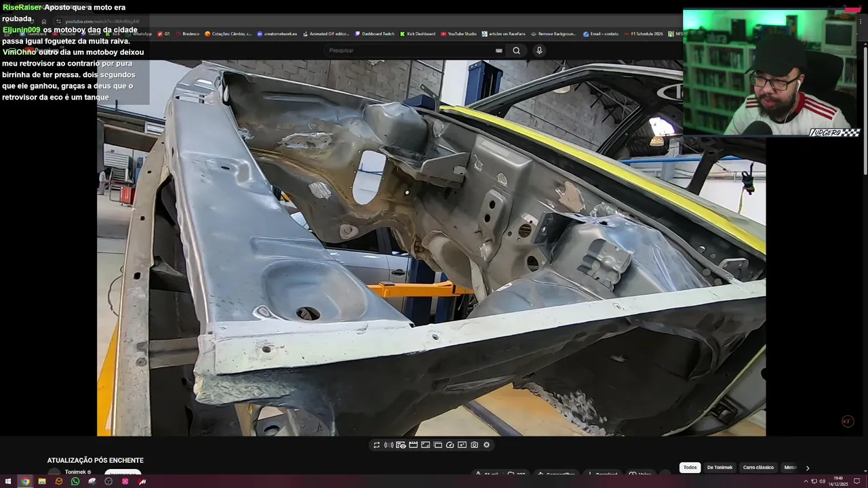Open WhatsApp from the taskbar

(x=75, y=481)
